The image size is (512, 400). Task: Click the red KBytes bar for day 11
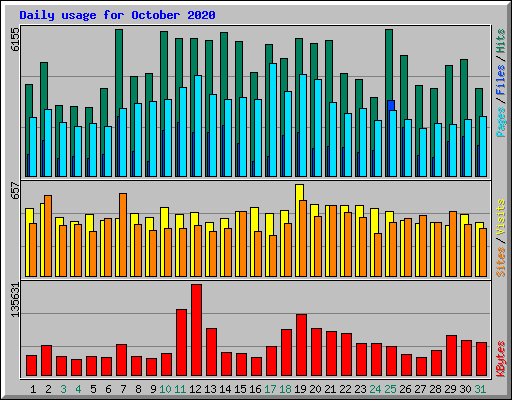point(181,342)
